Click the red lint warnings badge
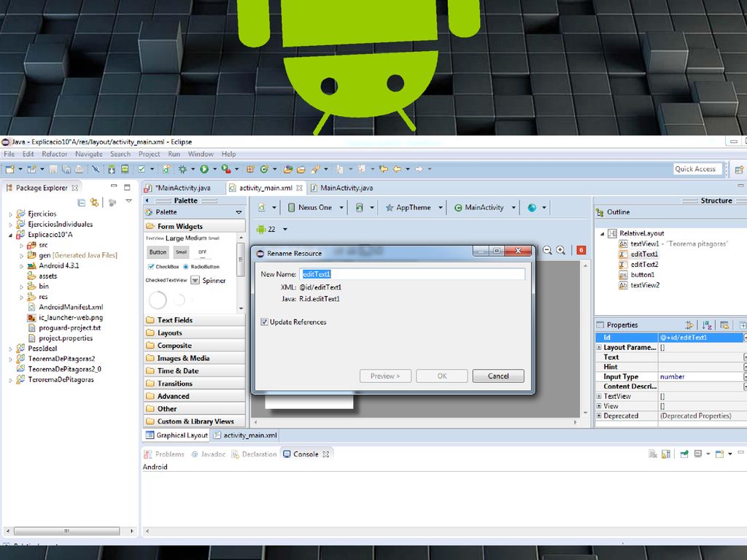Image resolution: width=747 pixels, height=560 pixels. (581, 251)
